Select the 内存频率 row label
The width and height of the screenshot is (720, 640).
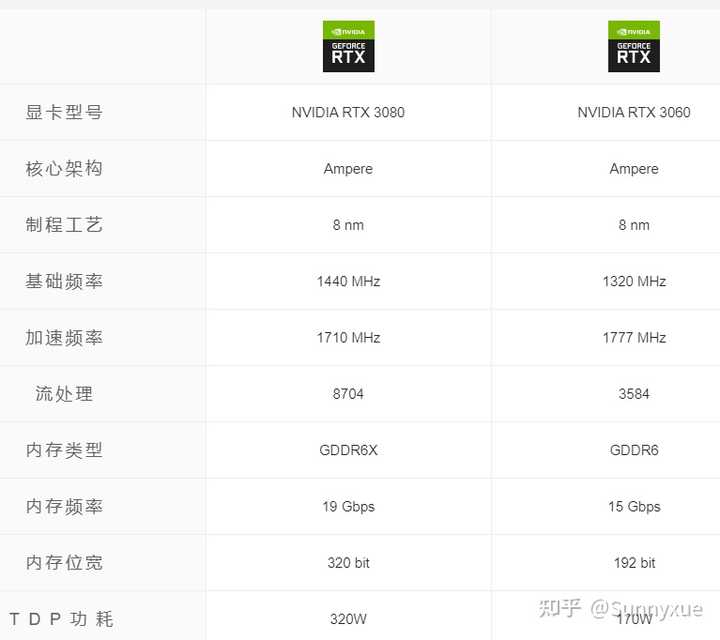tap(64, 506)
